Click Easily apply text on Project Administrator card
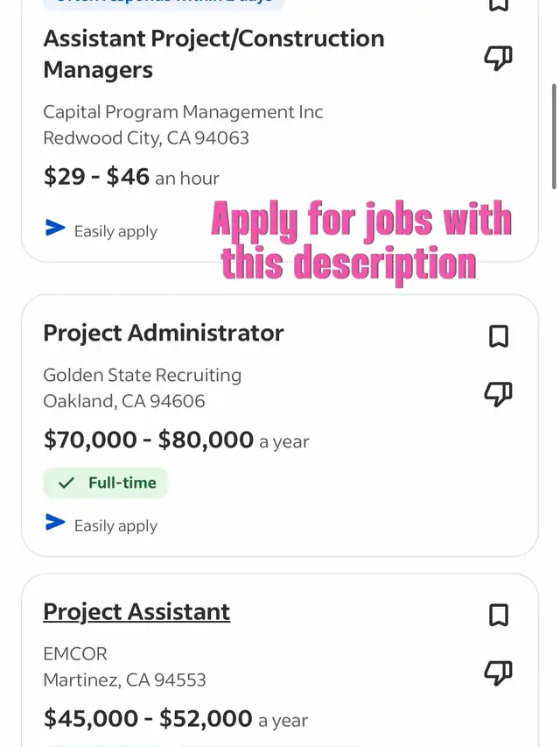Viewport: 560px width, 747px height. tap(115, 525)
